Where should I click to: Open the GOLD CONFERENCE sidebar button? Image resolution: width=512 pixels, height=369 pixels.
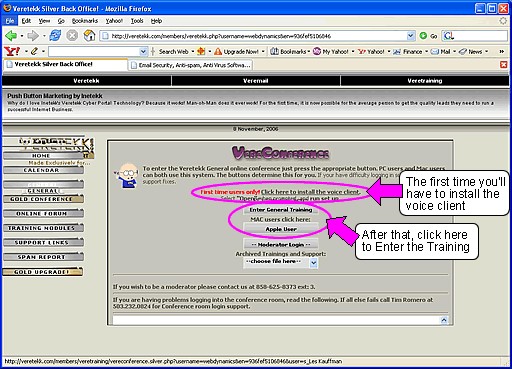43,199
